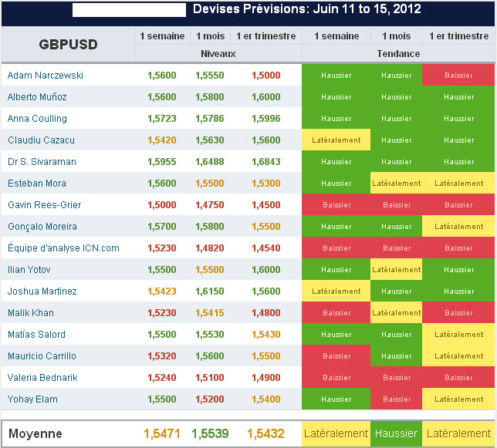
Task: Click the white box in title bar
Action: (x=129, y=10)
